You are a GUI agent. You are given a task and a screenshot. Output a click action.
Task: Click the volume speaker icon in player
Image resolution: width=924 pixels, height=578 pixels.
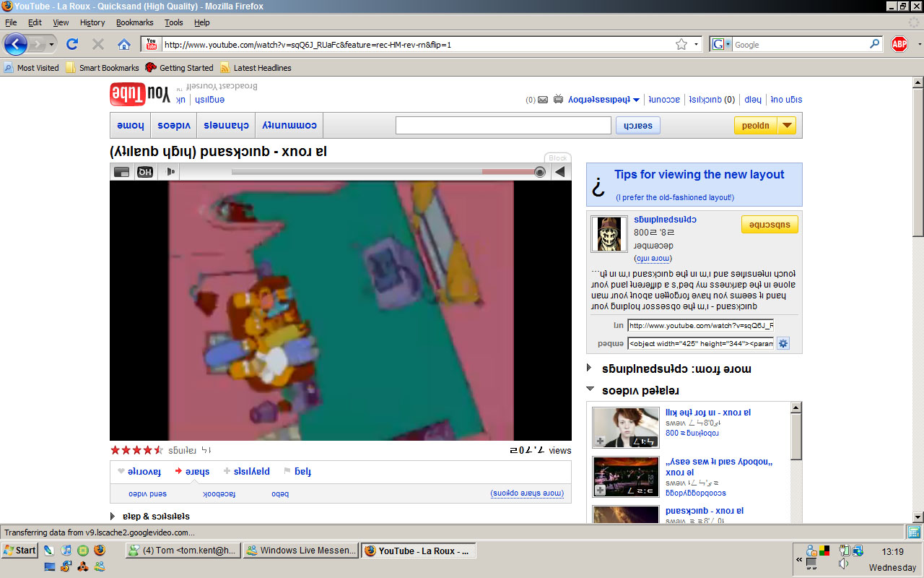coord(170,172)
